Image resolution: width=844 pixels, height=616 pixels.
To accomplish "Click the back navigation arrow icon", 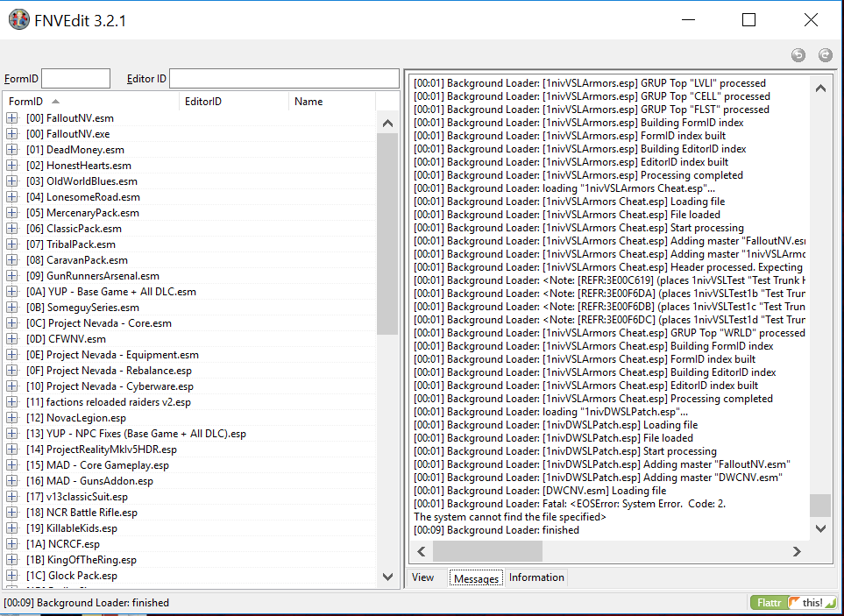I will 798,55.
